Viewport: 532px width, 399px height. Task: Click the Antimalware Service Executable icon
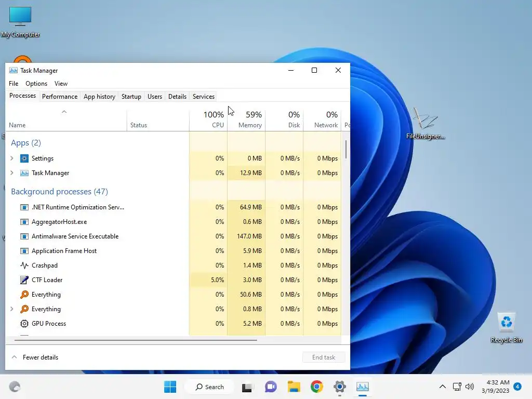[24, 236]
